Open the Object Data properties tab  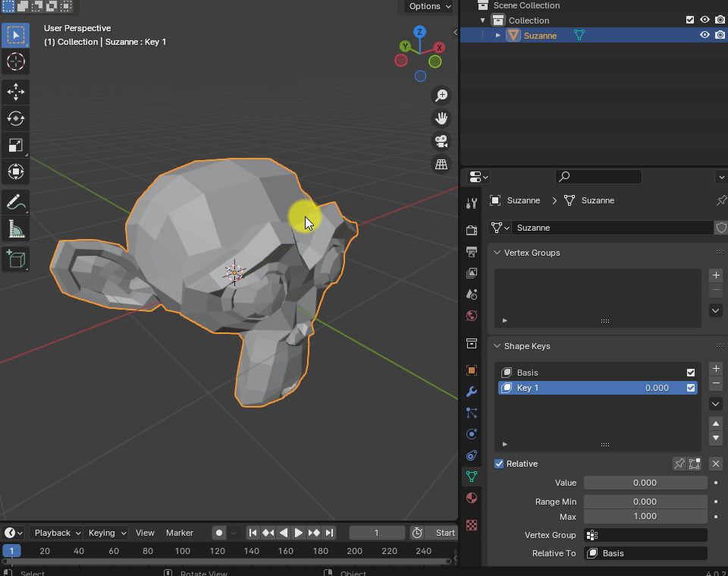click(472, 477)
